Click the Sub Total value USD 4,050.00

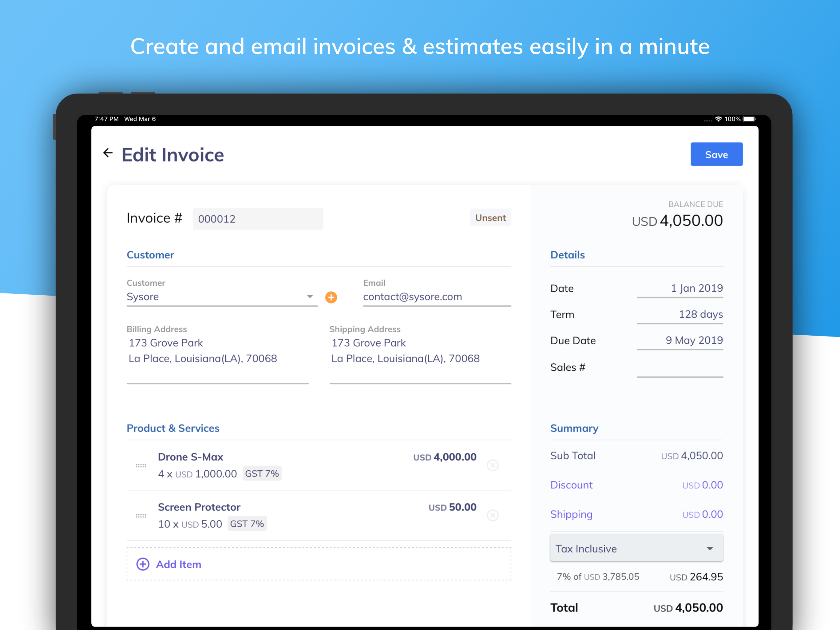pos(692,456)
